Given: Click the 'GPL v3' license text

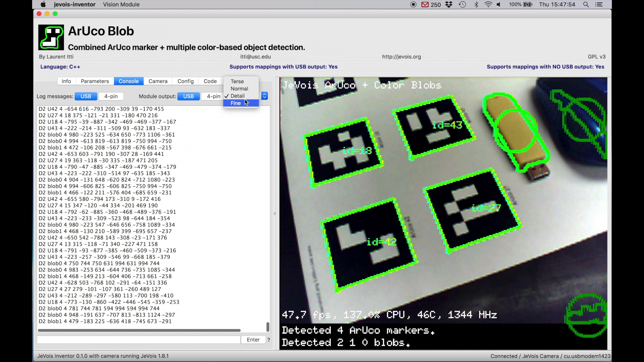Looking at the screenshot, I should coord(597,57).
